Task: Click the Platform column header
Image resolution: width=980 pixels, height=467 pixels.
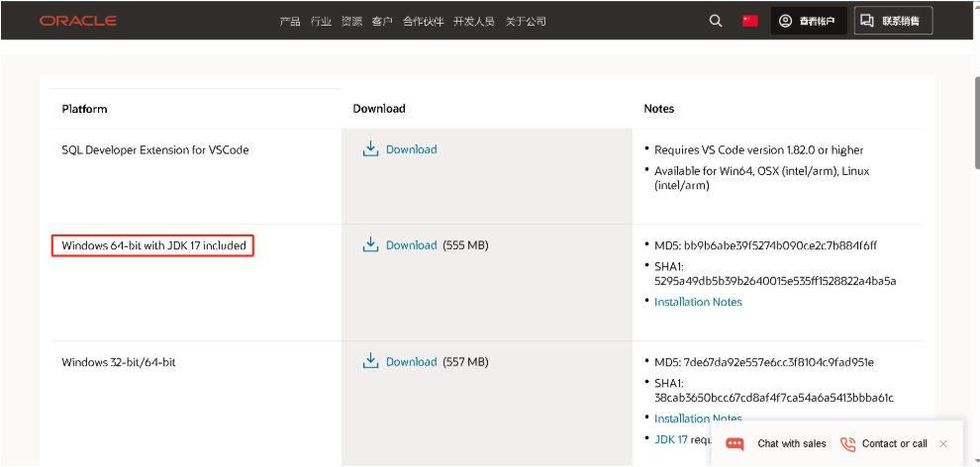Action: coord(84,109)
